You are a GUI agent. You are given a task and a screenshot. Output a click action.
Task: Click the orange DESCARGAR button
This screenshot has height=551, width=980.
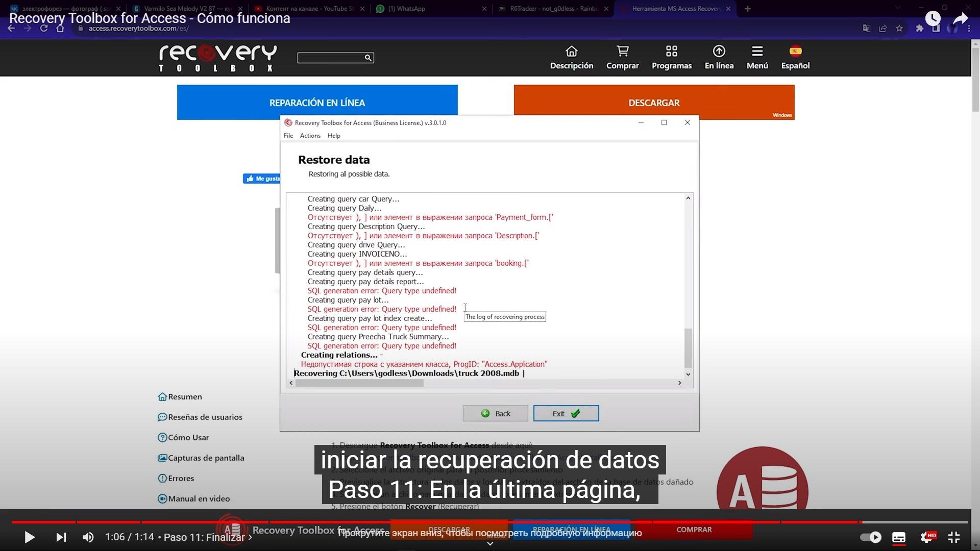654,103
